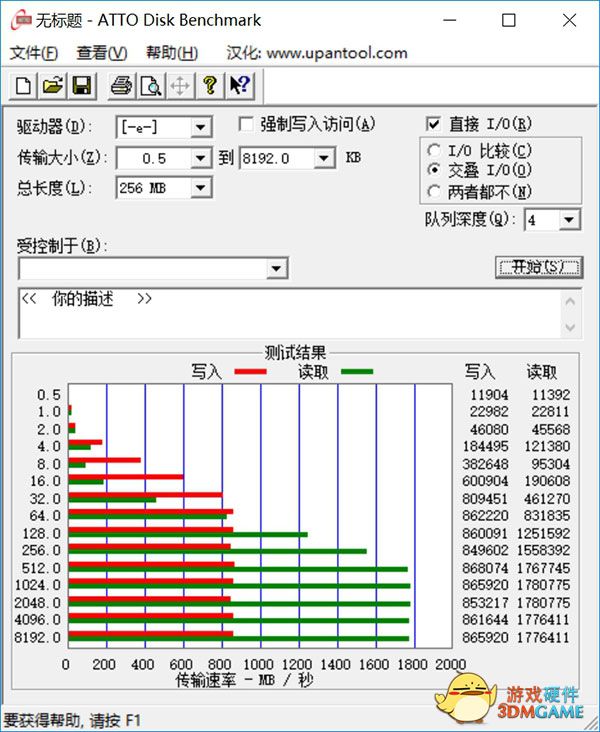
Task: Click the yellow question mark About icon
Action: point(210,86)
